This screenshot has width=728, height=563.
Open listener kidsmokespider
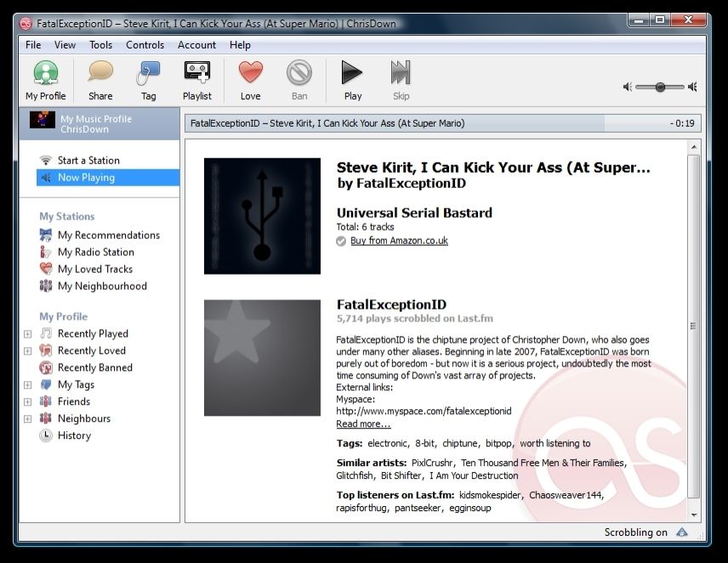click(490, 495)
